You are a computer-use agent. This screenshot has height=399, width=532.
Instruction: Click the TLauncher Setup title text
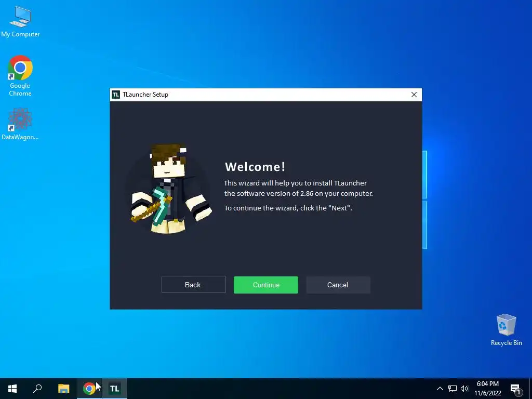pyautogui.click(x=145, y=95)
